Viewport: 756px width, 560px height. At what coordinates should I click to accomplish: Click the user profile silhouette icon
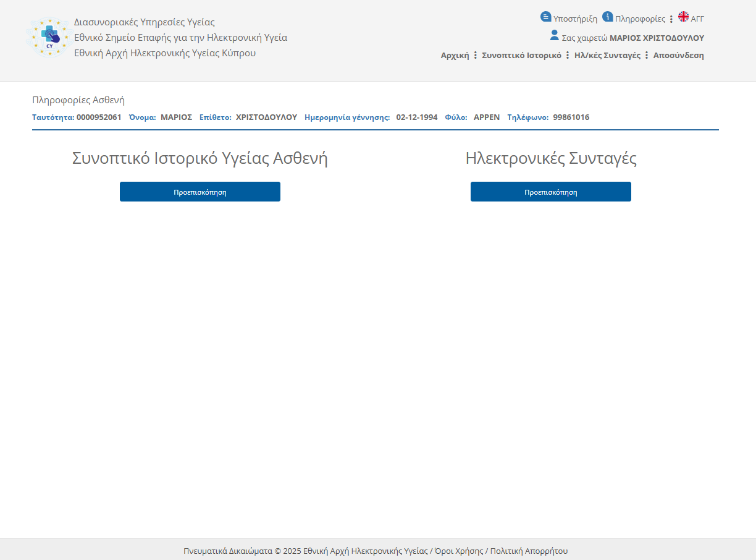[555, 35]
